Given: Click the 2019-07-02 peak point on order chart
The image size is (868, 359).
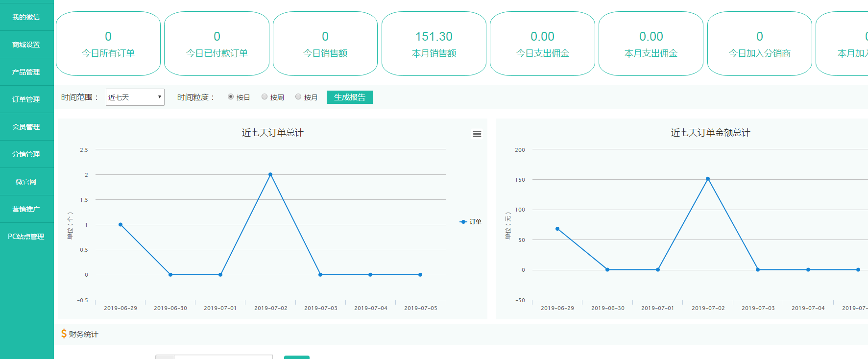Looking at the screenshot, I should click(270, 174).
